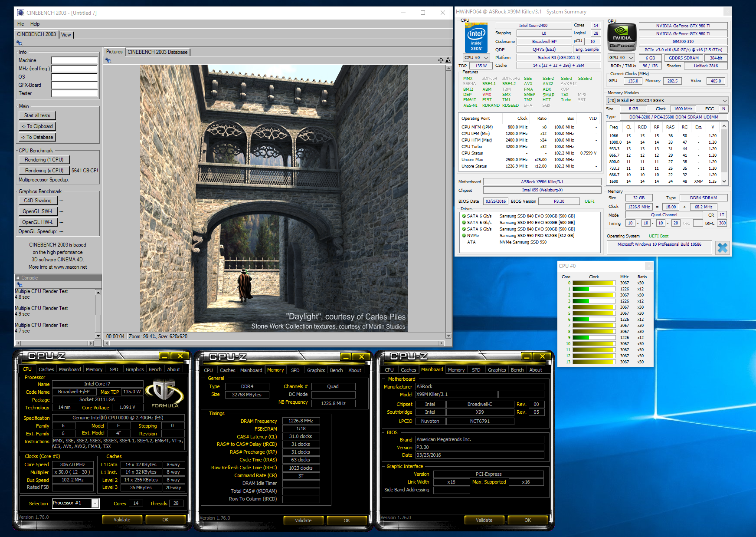Click the picture panel vertical scrollbar
This screenshot has width=756, height=537.
point(448,202)
